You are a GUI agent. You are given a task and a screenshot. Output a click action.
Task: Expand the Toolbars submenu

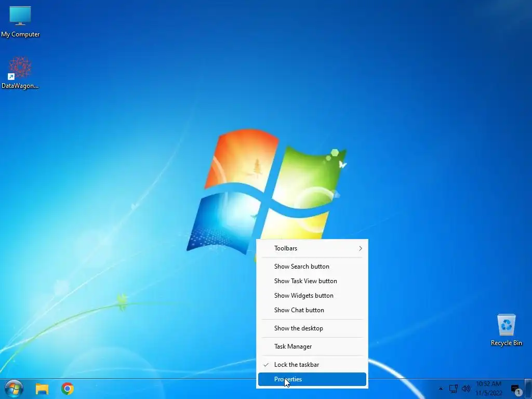(312, 248)
